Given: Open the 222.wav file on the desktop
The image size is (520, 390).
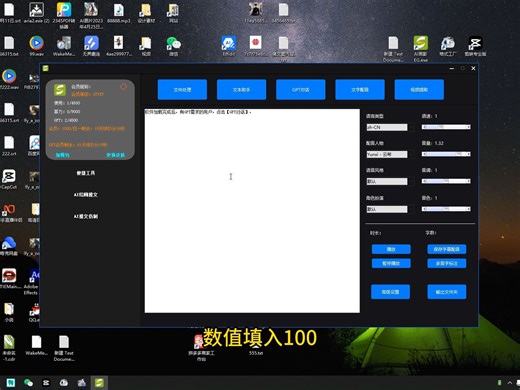Looking at the screenshot, I should (9, 79).
